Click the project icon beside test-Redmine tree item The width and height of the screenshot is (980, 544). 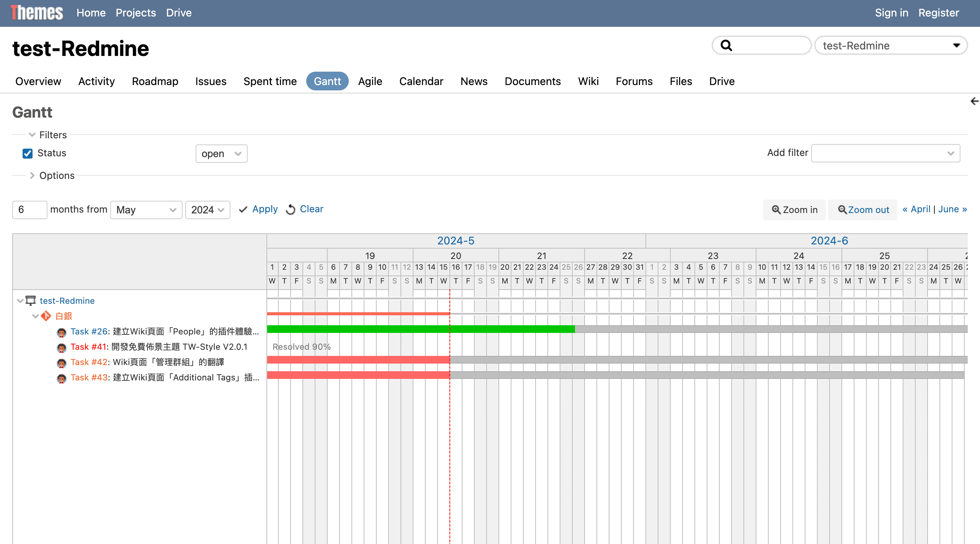click(x=31, y=301)
